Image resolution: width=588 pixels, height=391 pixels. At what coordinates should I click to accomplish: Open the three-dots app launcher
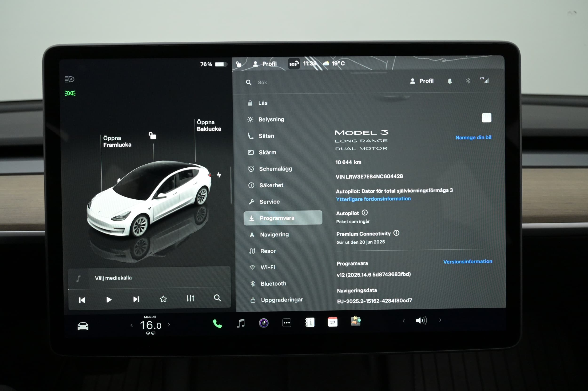(x=287, y=323)
